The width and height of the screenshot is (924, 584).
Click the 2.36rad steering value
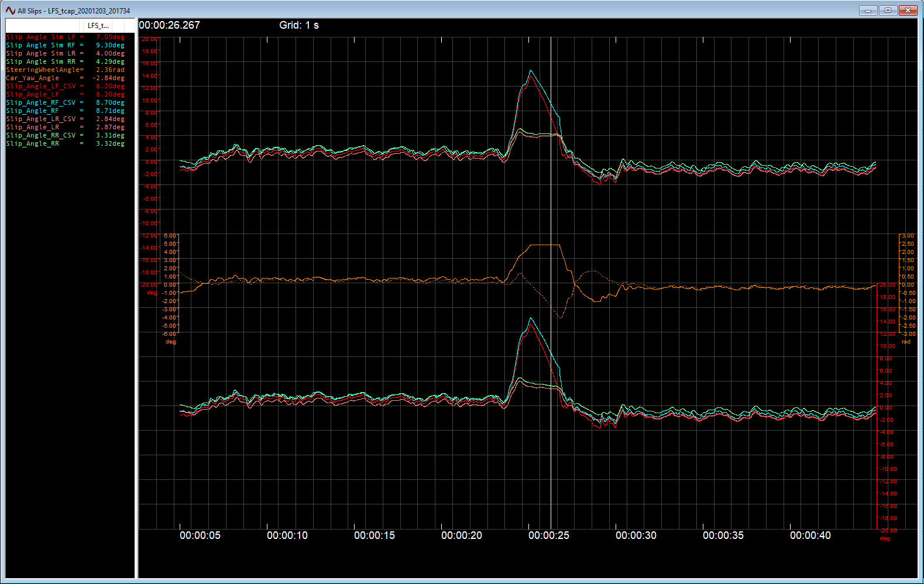coord(110,70)
